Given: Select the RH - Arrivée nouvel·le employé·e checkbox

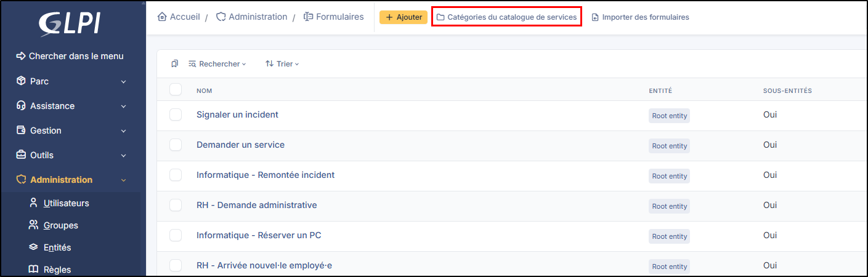Looking at the screenshot, I should (x=176, y=265).
